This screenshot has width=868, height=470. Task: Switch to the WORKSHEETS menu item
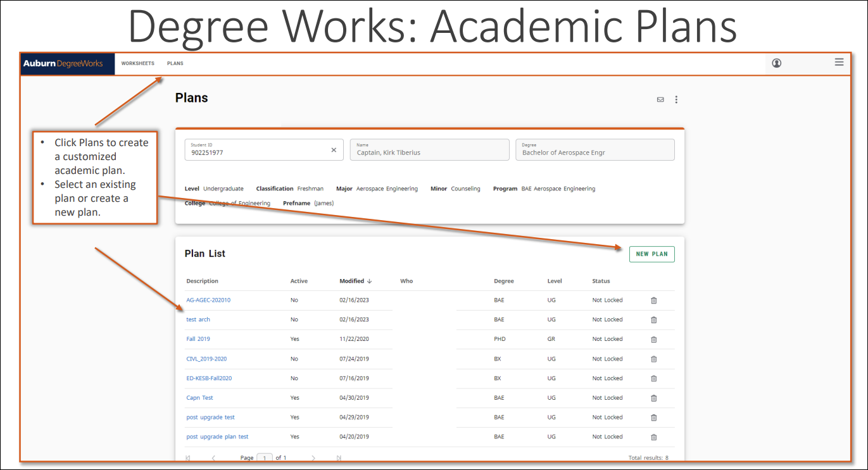click(x=137, y=63)
